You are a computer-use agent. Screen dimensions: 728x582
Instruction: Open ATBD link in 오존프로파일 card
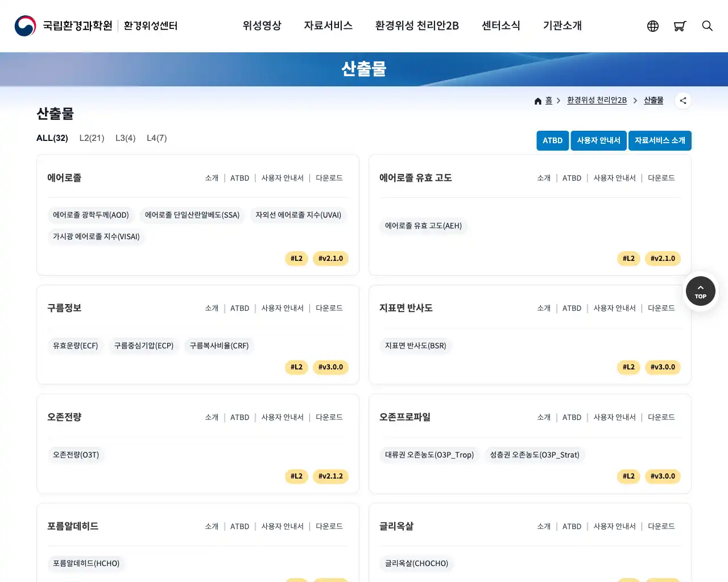[572, 417]
